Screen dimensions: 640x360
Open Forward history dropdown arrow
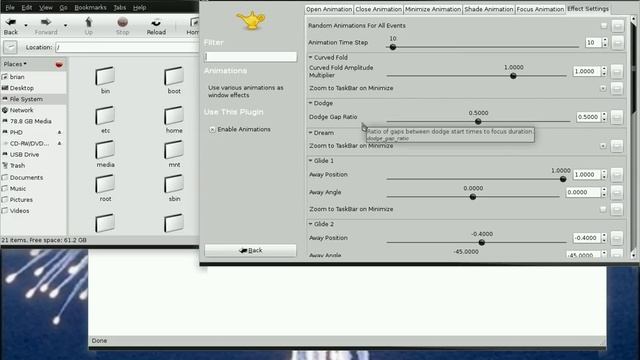point(65,25)
